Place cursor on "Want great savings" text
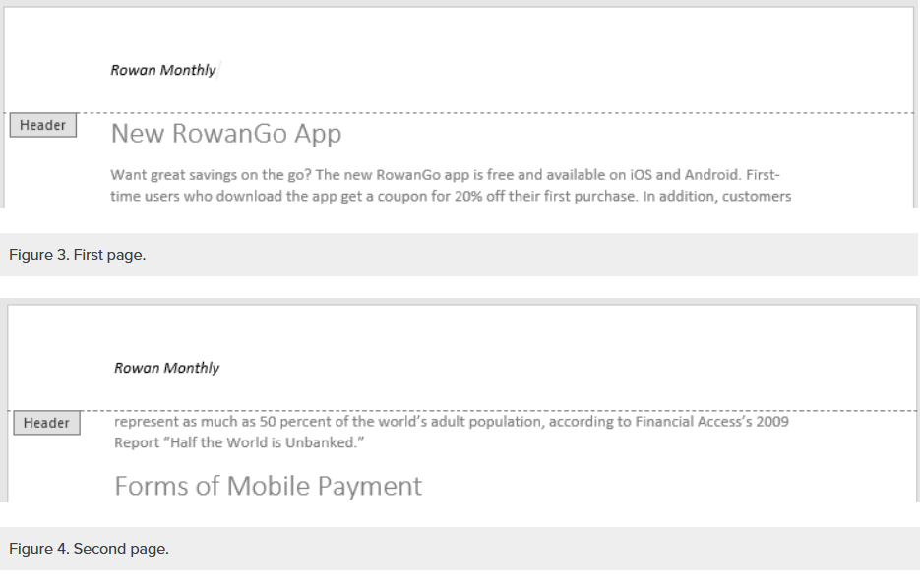This screenshot has width=920, height=588. click(168, 176)
